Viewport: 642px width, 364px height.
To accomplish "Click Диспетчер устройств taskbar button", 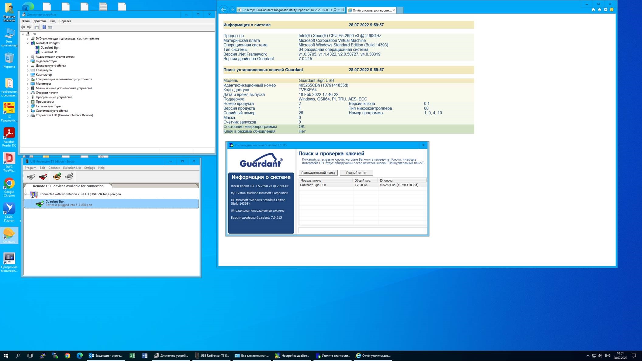I will 171,355.
